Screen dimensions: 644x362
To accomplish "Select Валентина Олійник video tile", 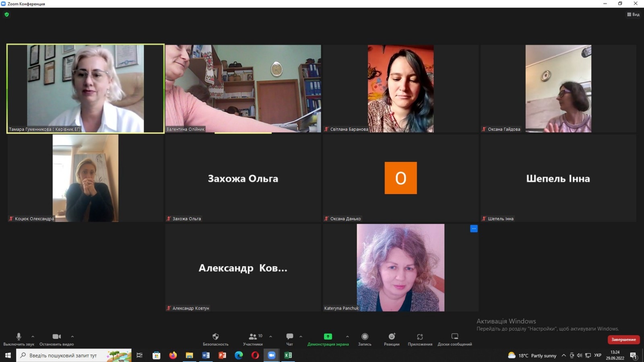I will click(243, 88).
